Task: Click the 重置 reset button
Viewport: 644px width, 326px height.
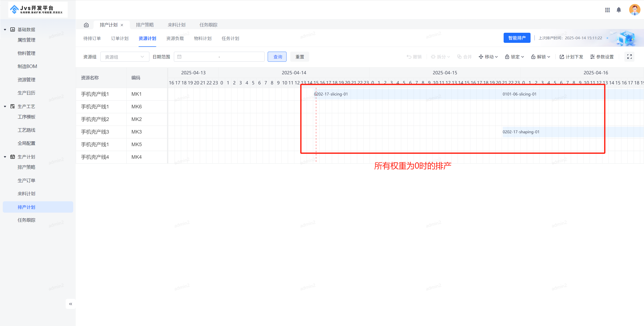Action: (299, 56)
